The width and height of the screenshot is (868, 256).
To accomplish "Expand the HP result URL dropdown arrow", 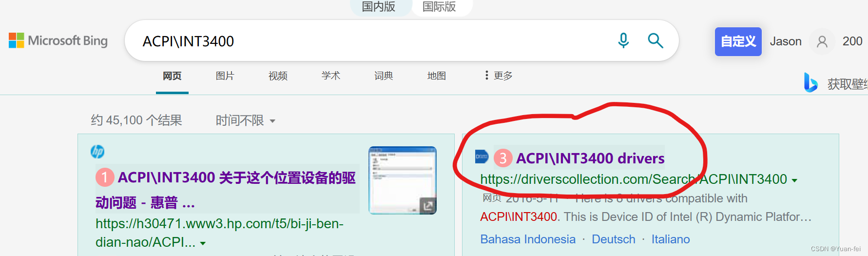I will click(203, 243).
